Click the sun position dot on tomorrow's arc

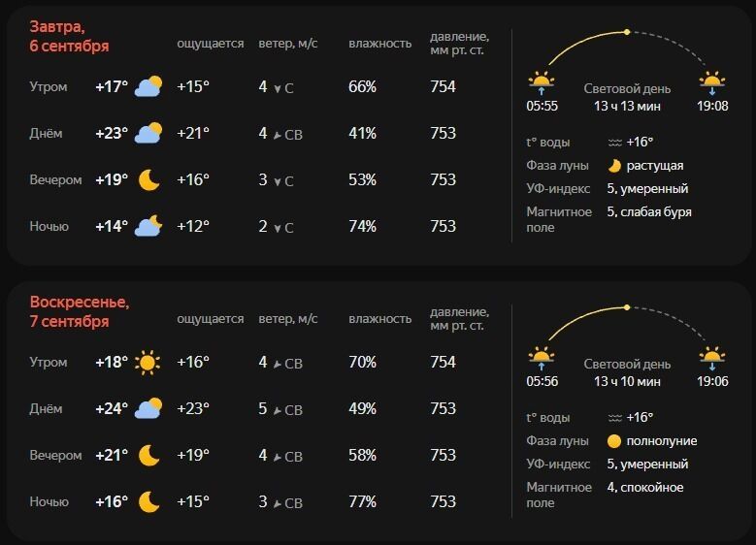point(627,32)
